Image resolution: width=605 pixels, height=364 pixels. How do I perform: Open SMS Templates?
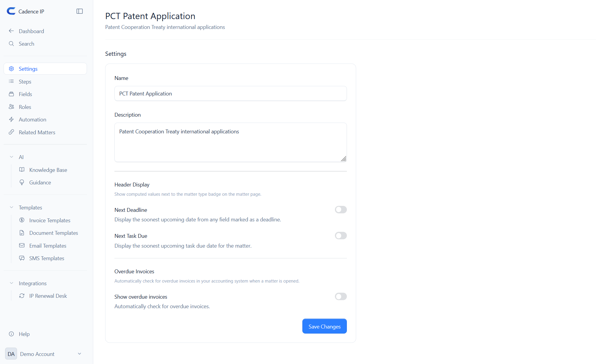click(x=47, y=258)
